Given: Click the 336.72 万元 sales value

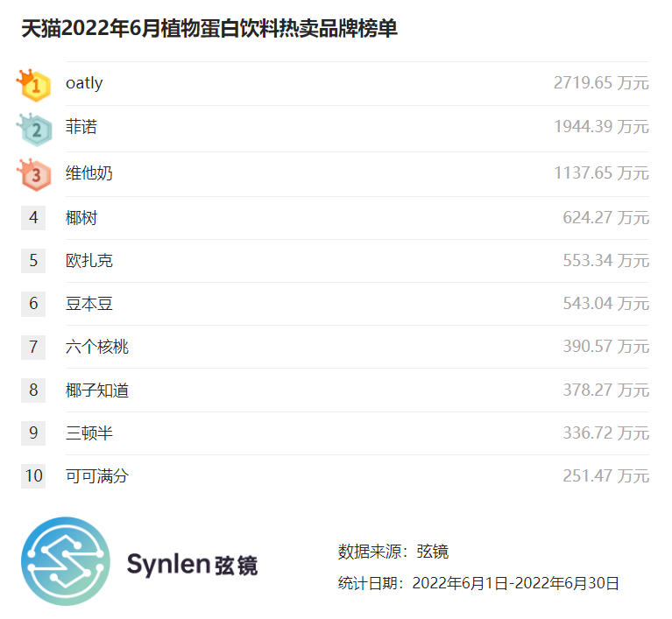Looking at the screenshot, I should point(606,433).
